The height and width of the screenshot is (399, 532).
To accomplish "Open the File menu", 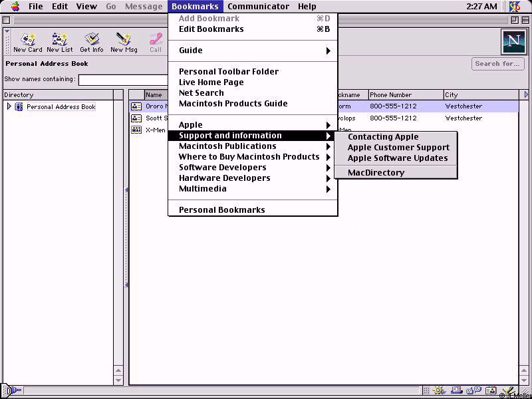I will click(x=35, y=6).
